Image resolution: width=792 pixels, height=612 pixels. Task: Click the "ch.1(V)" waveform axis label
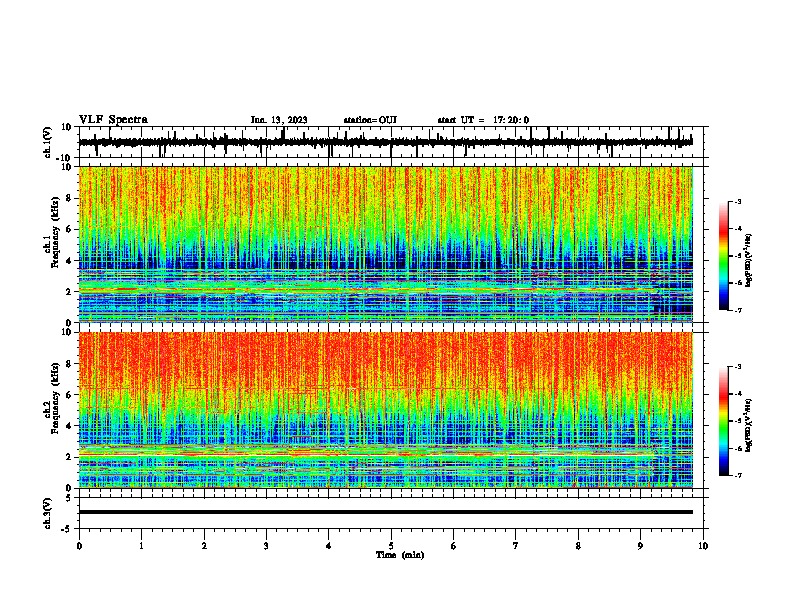coord(48,142)
